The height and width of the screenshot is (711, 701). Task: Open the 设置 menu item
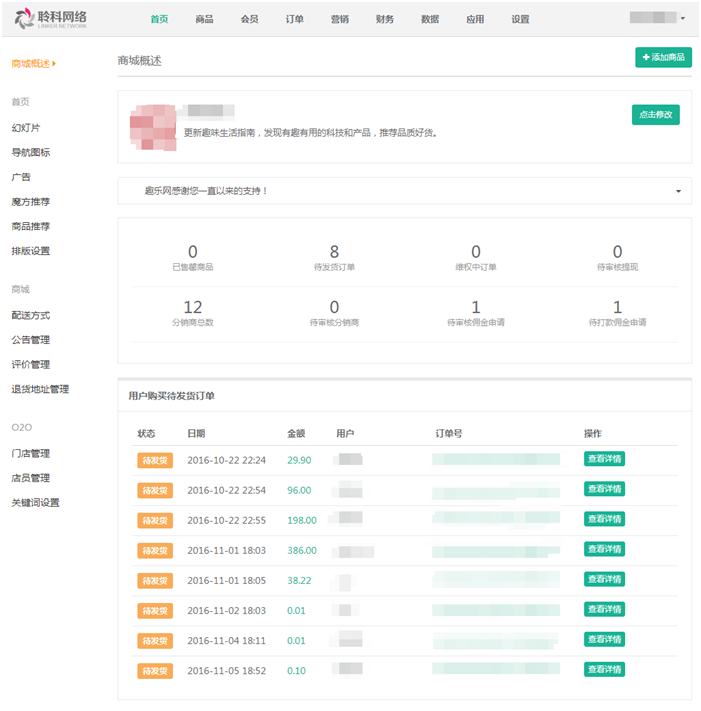pyautogui.click(x=520, y=19)
